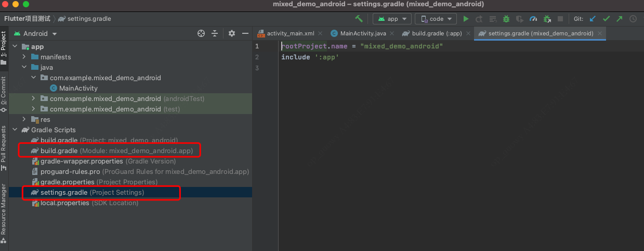This screenshot has width=644, height=251.
Task: Expand the res folder
Action: tap(24, 119)
